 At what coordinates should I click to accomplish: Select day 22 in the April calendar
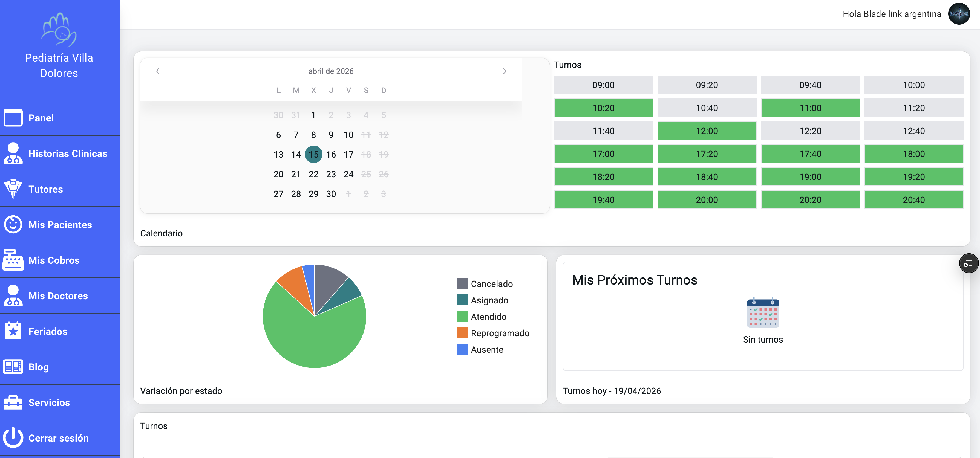pyautogui.click(x=313, y=174)
